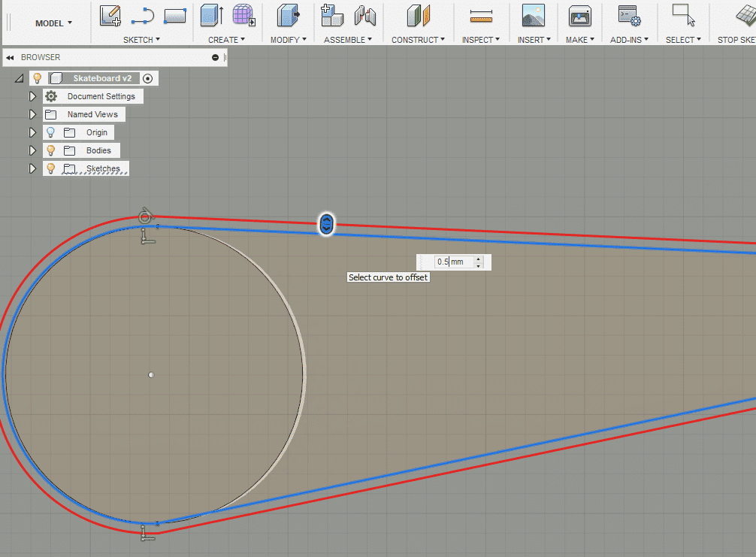The image size is (756, 557).
Task: Open the INSPECT menu
Action: click(x=481, y=40)
